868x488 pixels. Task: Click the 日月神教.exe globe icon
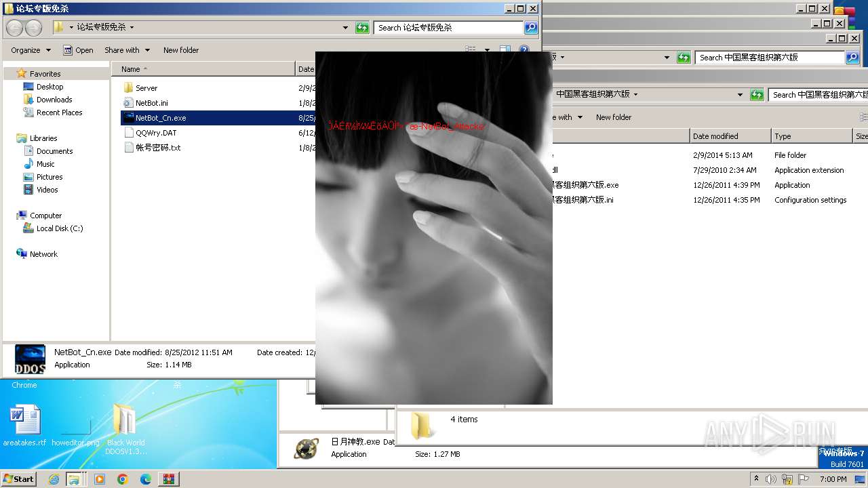pos(307,448)
